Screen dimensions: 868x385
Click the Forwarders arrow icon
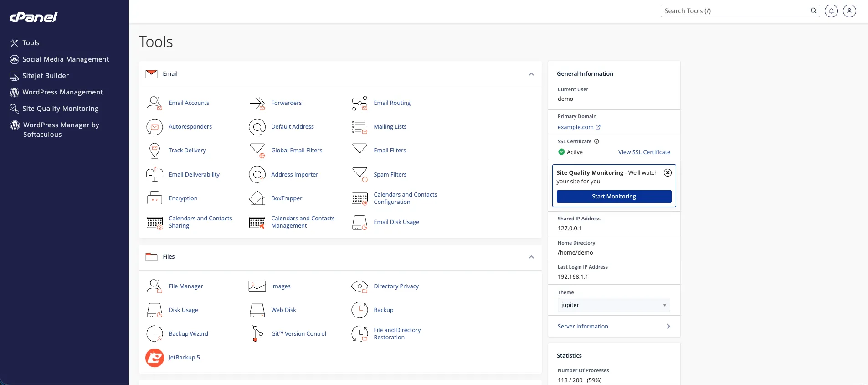pyautogui.click(x=257, y=103)
